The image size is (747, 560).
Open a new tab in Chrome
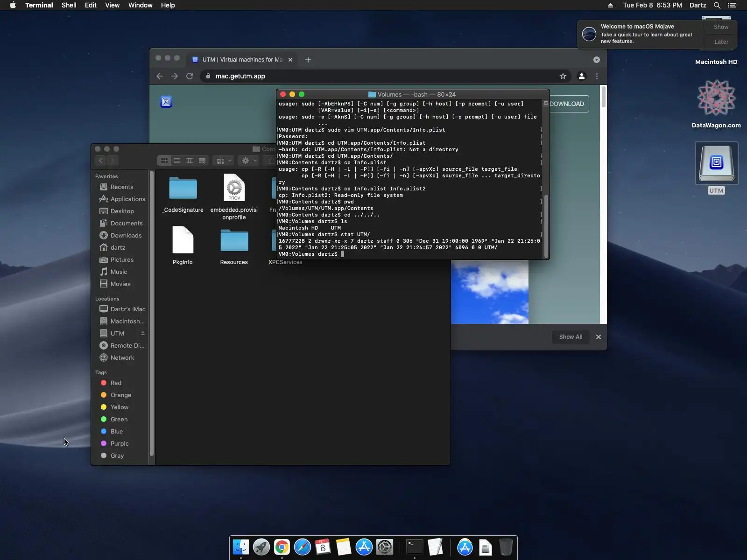308,60
